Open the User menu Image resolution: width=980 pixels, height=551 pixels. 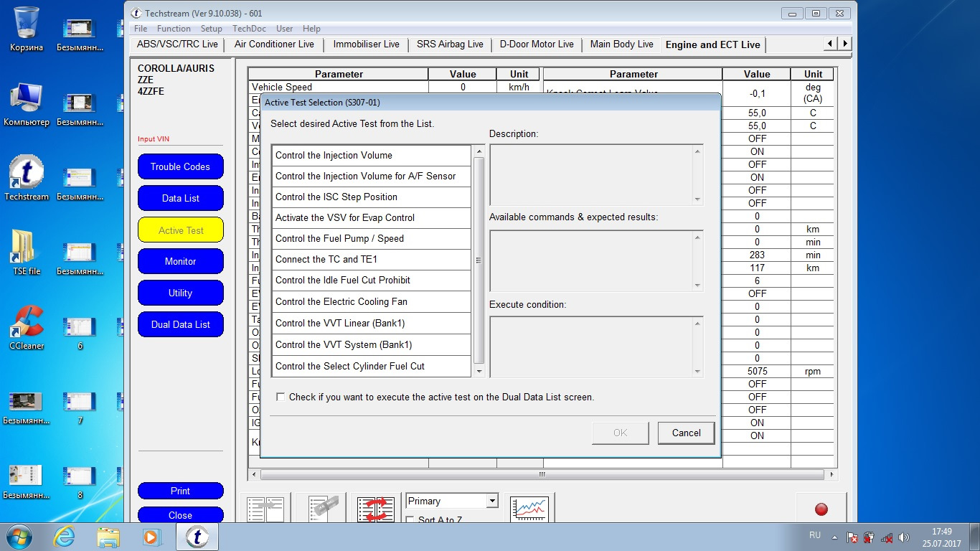(x=285, y=29)
